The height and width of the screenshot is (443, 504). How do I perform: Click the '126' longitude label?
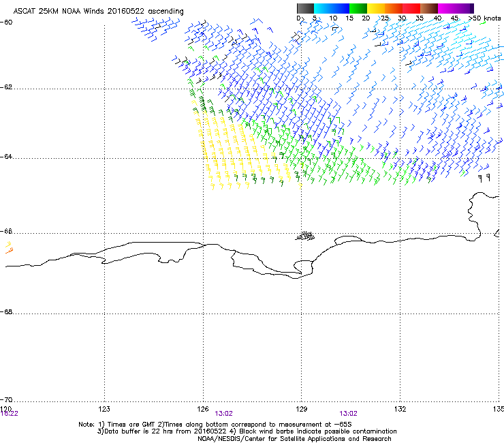[203, 409]
